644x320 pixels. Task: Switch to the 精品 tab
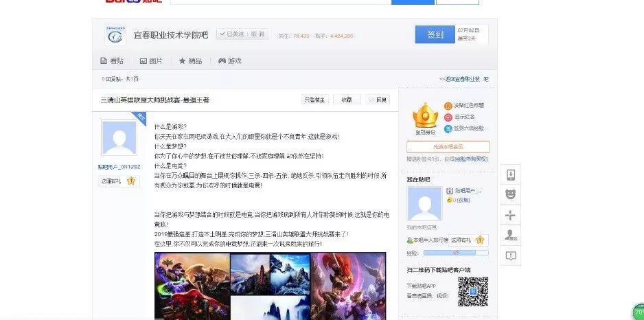(190, 61)
